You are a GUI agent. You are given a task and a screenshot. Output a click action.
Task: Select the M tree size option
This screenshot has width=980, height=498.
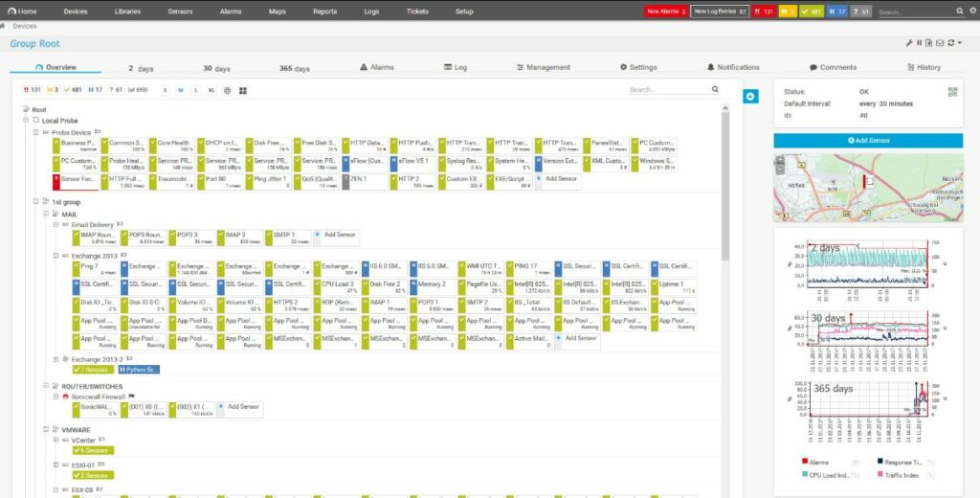181,91
